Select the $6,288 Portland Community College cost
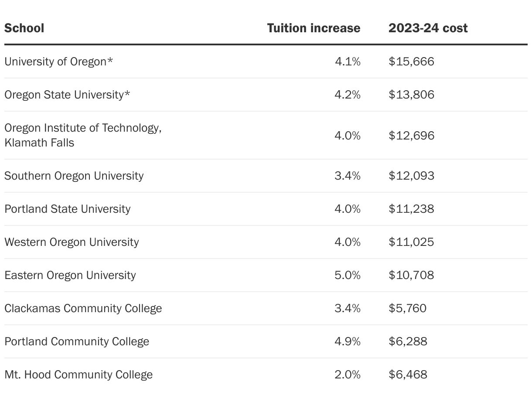 pyautogui.click(x=408, y=341)
